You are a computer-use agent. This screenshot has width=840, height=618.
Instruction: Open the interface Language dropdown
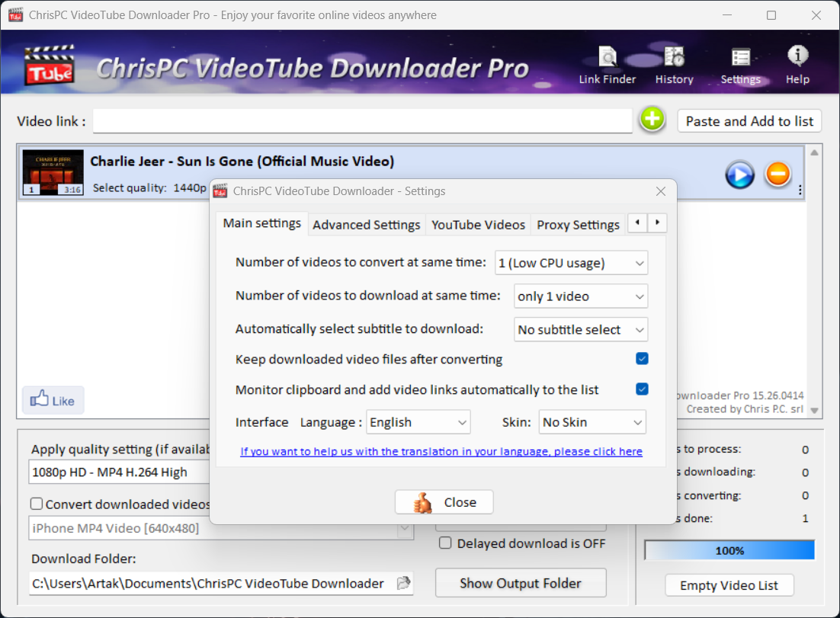[x=418, y=422]
